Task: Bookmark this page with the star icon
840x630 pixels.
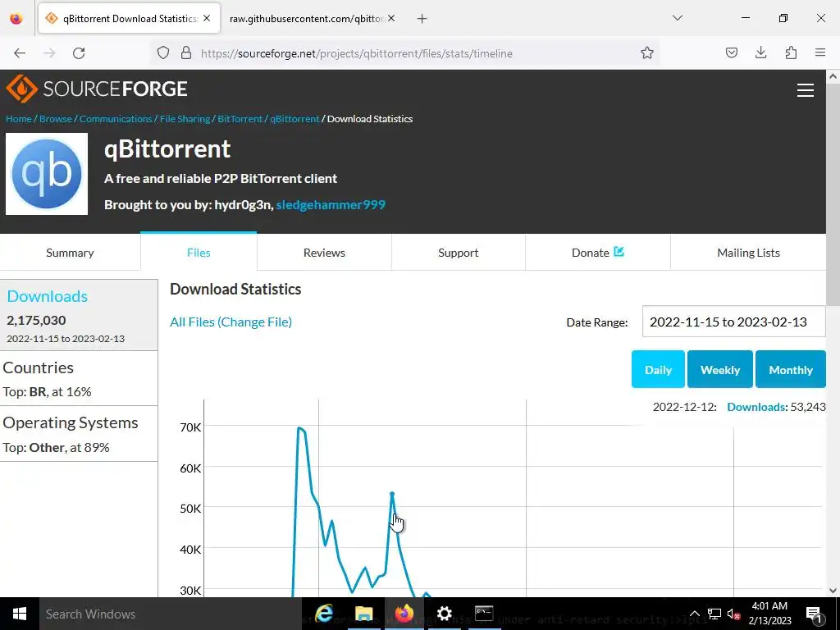Action: 647,53
